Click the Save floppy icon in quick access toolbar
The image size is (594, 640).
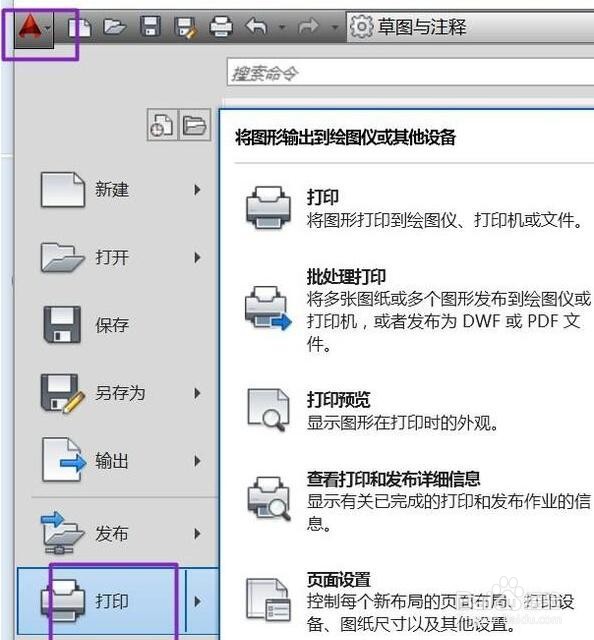click(150, 27)
